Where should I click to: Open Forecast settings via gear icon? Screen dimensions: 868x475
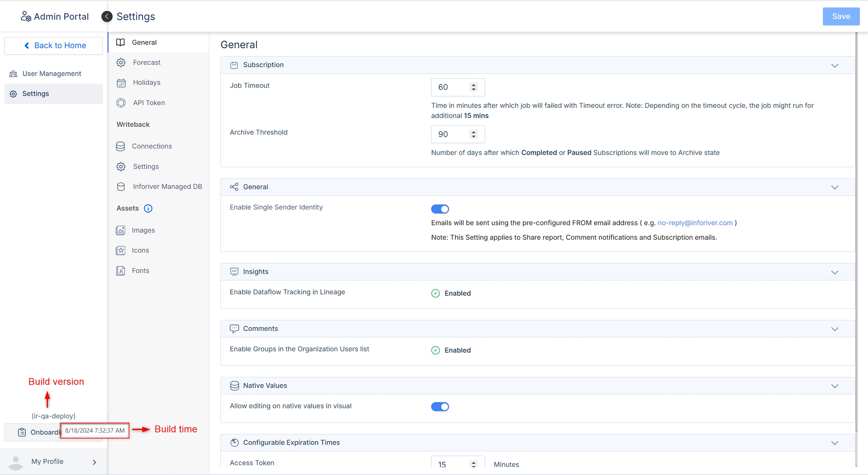[121, 63]
